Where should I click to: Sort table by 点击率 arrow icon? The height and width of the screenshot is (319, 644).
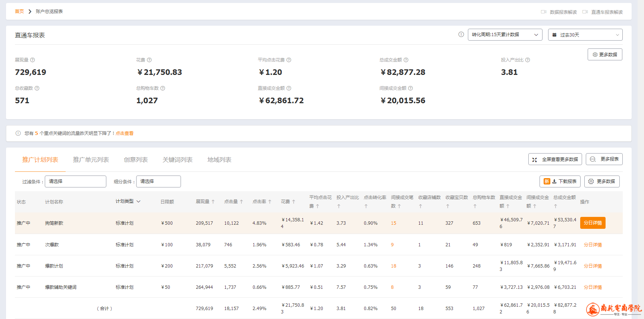[270, 202]
